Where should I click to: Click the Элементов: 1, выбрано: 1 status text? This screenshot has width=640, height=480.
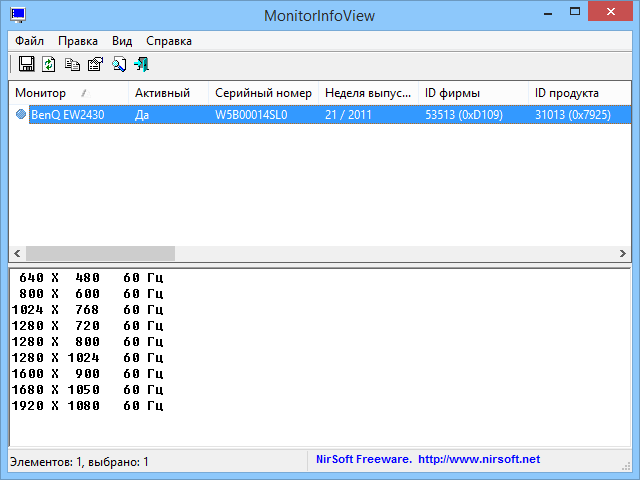79,462
